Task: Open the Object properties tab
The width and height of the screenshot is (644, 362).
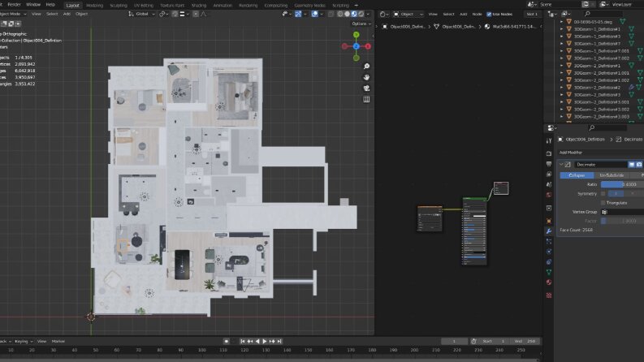Action: pos(549,221)
